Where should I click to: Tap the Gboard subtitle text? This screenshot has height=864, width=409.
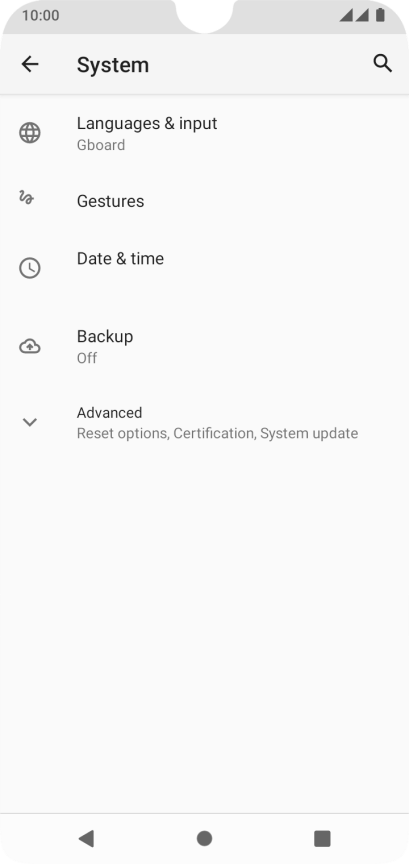(101, 145)
